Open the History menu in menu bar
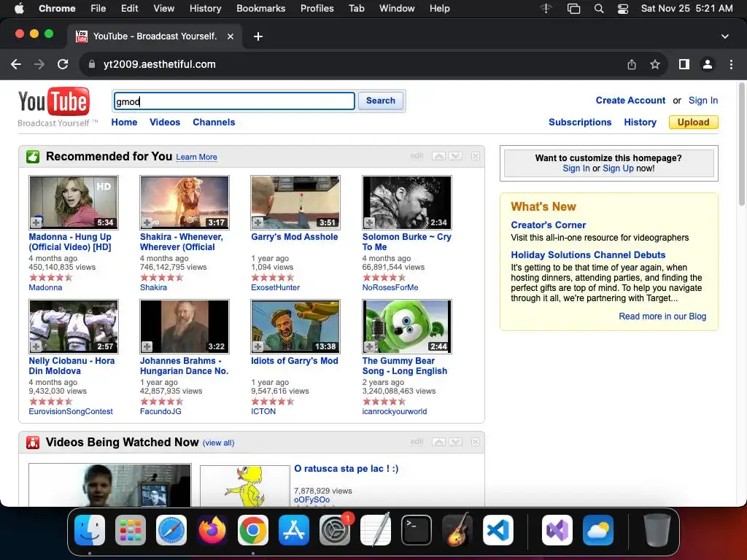 [x=205, y=9]
